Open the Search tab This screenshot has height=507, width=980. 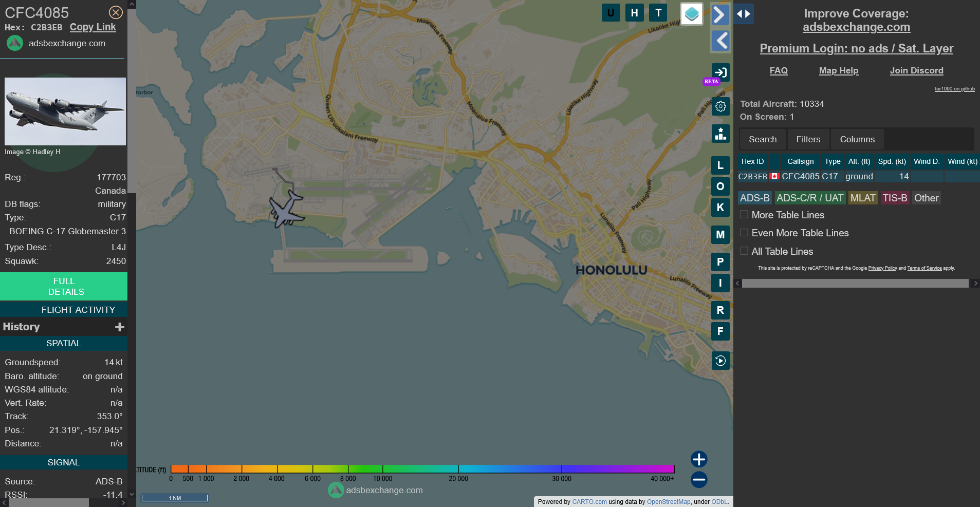pos(763,139)
